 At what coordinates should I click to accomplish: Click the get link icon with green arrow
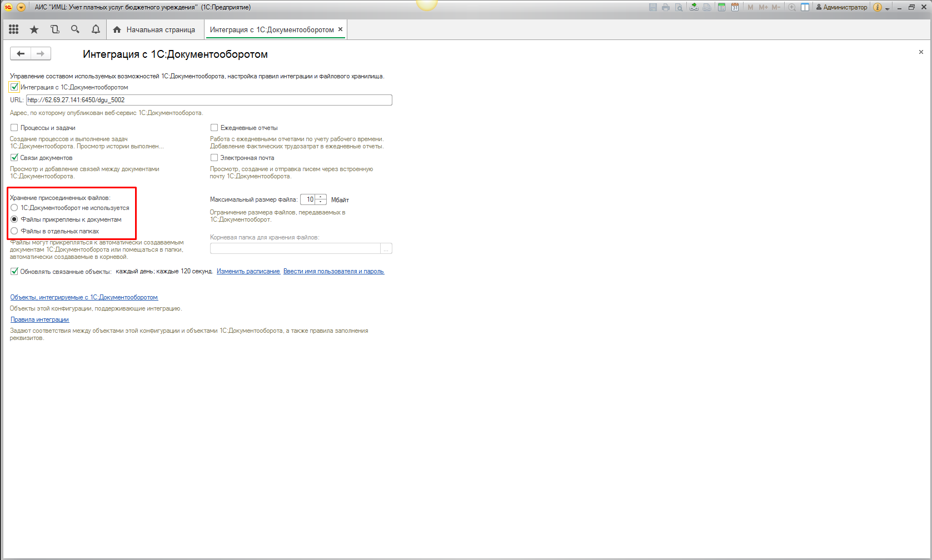(x=694, y=7)
